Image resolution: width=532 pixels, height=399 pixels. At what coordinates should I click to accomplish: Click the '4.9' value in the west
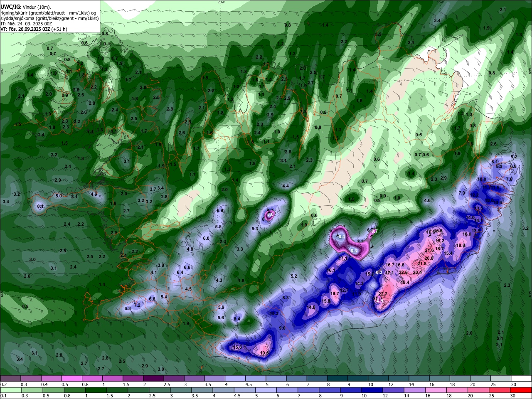click(94, 194)
